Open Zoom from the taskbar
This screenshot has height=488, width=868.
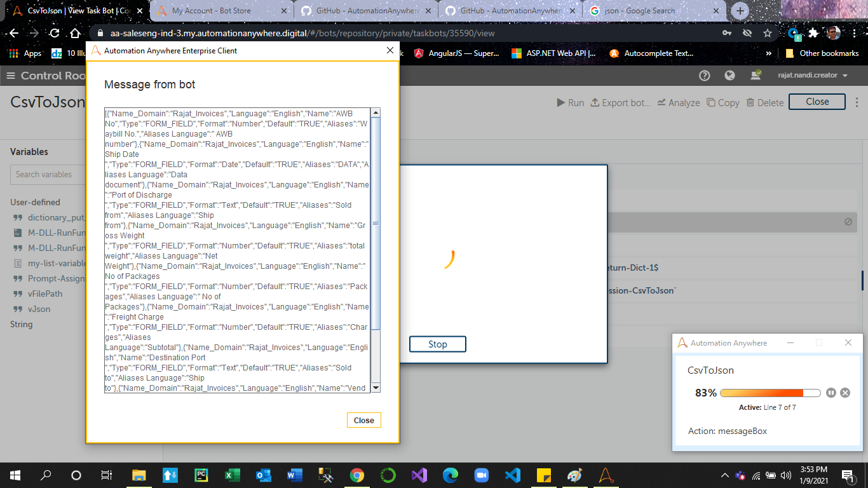click(481, 475)
